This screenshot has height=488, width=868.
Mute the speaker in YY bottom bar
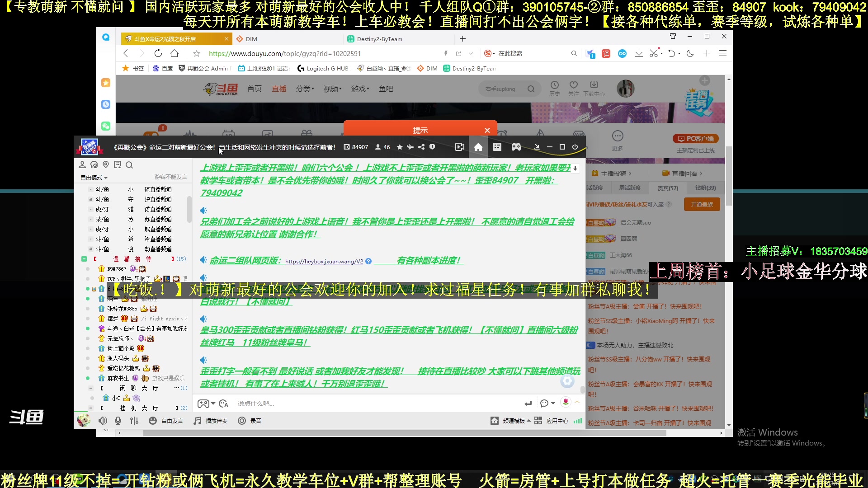(x=103, y=421)
